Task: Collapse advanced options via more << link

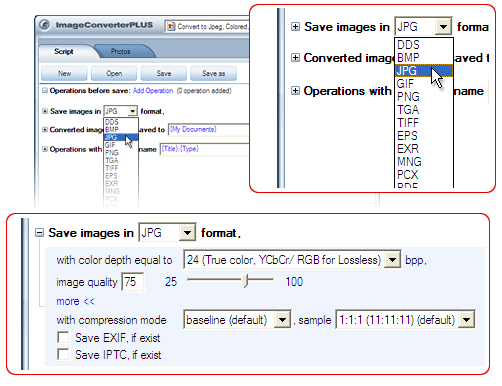Action: tap(76, 301)
